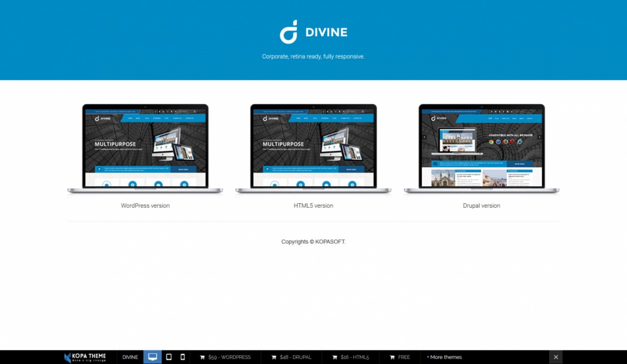
Task: Buy the $16 HTML5 template
Action: click(x=351, y=357)
